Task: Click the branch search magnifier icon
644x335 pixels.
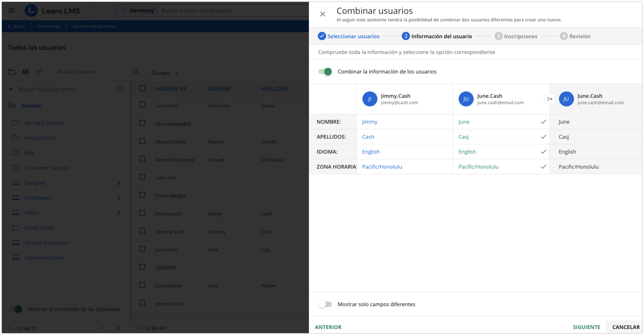Action: (x=120, y=89)
